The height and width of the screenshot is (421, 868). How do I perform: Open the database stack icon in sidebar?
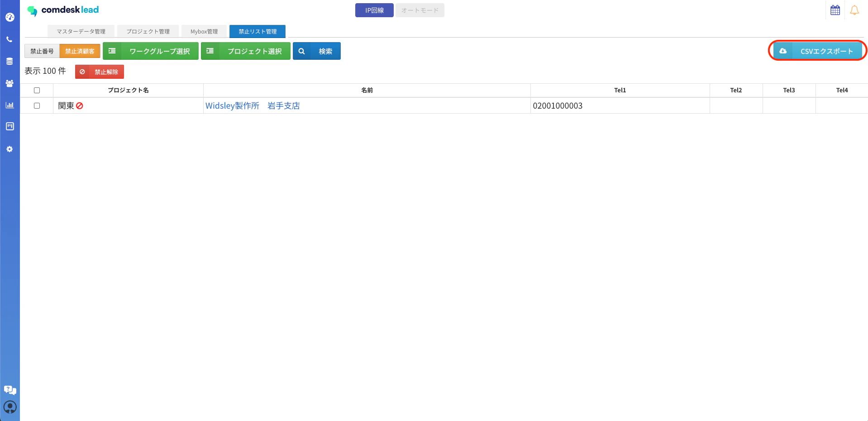(x=10, y=61)
